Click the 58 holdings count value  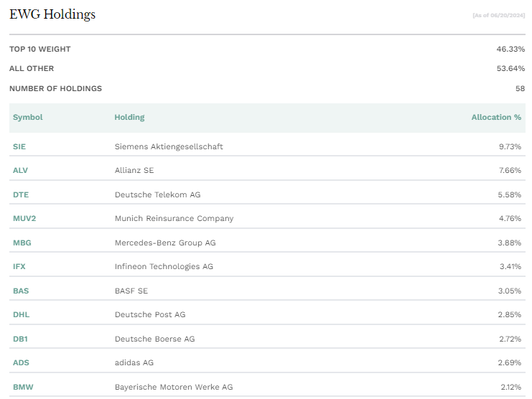pyautogui.click(x=520, y=88)
